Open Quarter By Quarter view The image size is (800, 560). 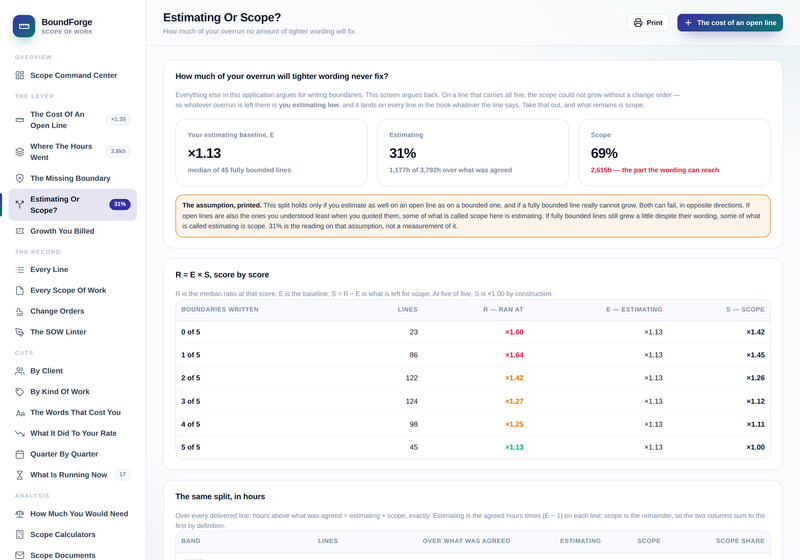click(72, 454)
